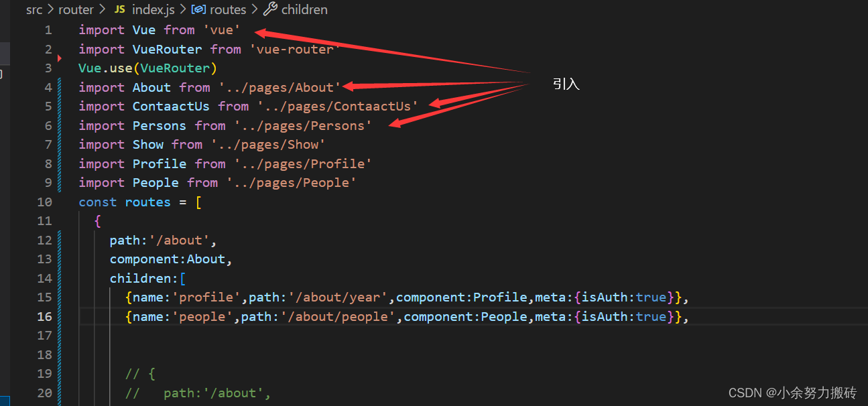Click the routes array symbol icon
This screenshot has width=868, height=406.
coord(198,9)
